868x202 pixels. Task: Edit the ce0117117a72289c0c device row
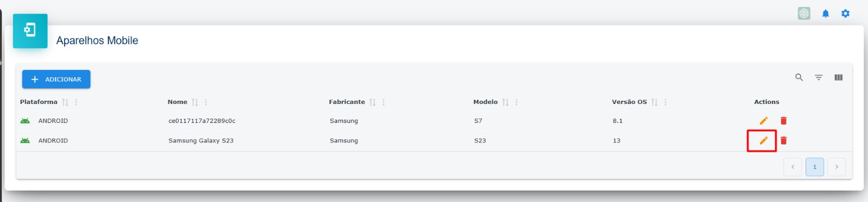[763, 121]
